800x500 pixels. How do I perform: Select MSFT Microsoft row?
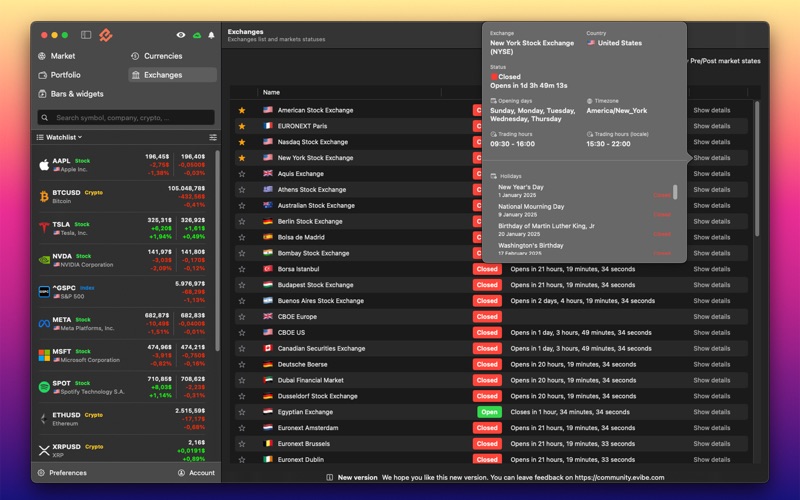(122, 355)
